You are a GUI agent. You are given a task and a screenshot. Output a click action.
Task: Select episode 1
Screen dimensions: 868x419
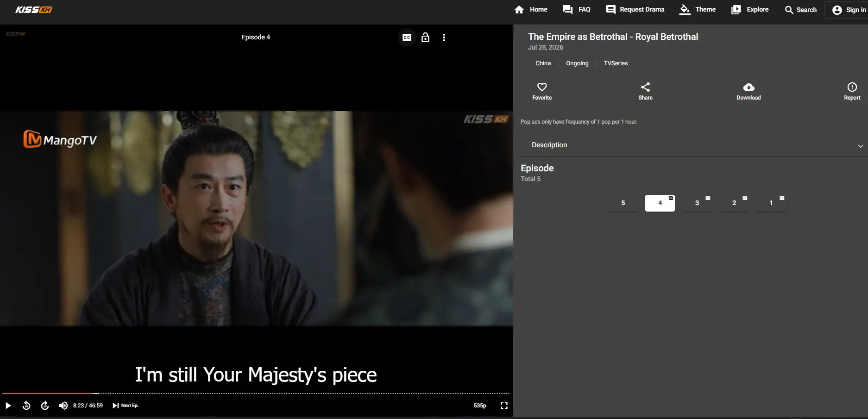click(x=771, y=203)
